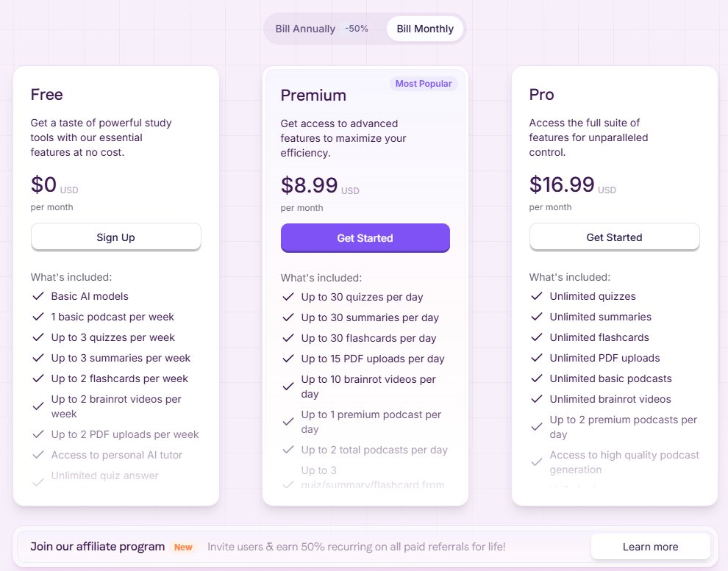Click the Join our affiliate program text

point(97,547)
